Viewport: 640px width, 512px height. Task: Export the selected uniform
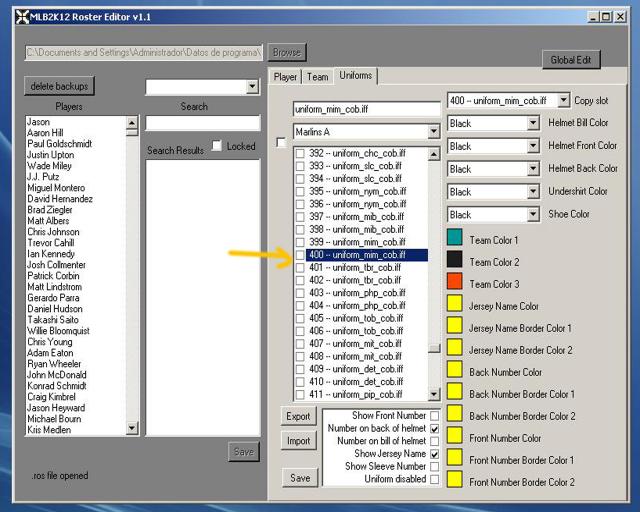pyautogui.click(x=298, y=416)
